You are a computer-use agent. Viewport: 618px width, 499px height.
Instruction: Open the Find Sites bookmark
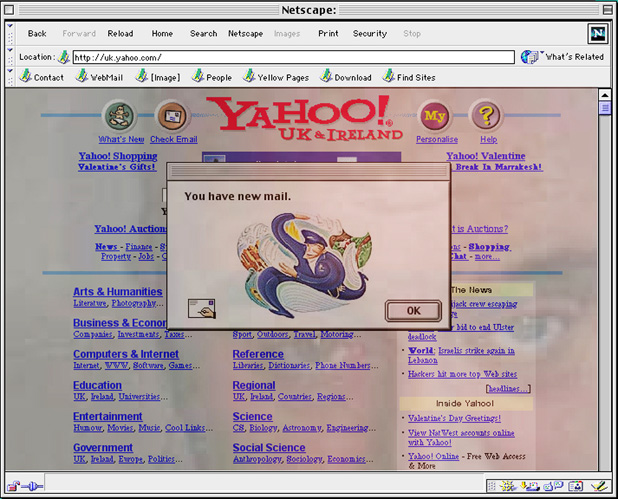click(x=409, y=76)
